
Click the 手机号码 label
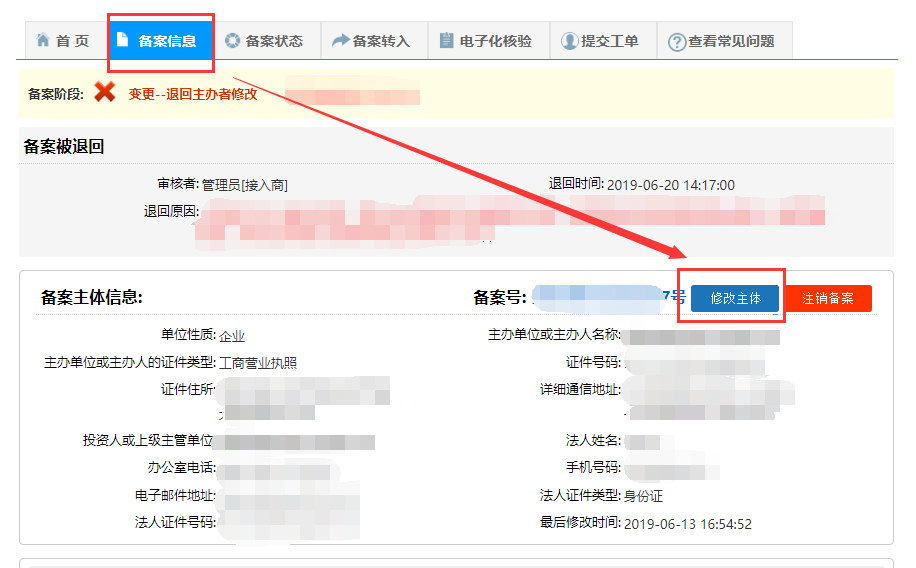pos(593,467)
